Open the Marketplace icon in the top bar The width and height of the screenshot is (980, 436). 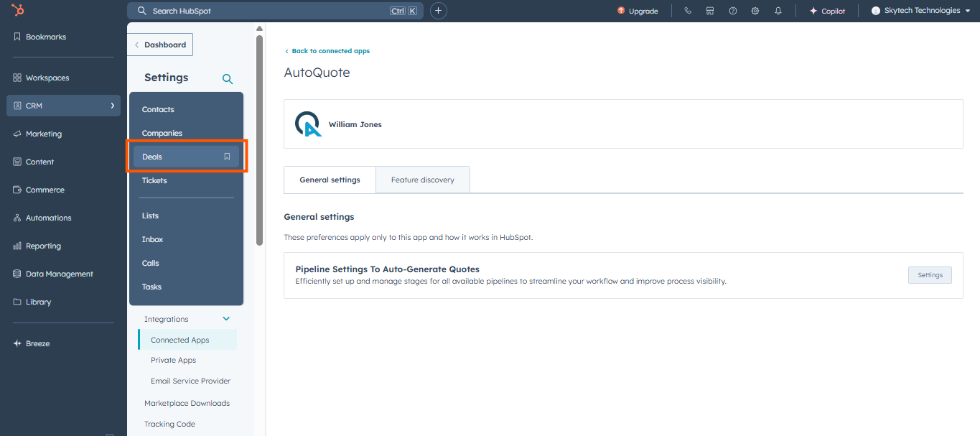(710, 10)
